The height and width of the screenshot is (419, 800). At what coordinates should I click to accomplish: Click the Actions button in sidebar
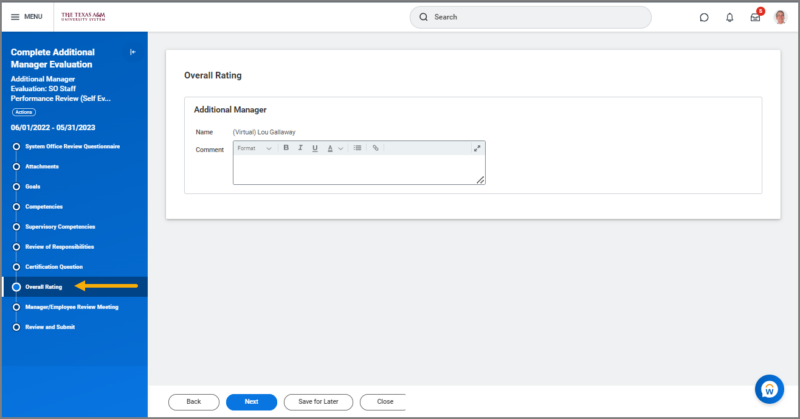(24, 112)
